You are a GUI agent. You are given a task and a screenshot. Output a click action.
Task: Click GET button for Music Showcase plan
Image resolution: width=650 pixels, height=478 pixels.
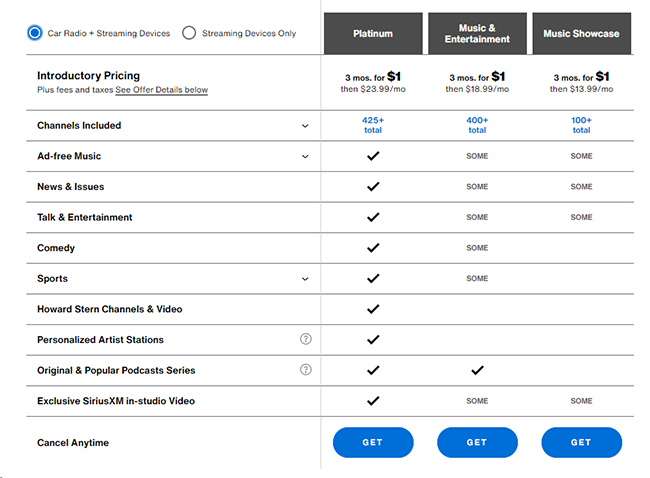(x=582, y=442)
